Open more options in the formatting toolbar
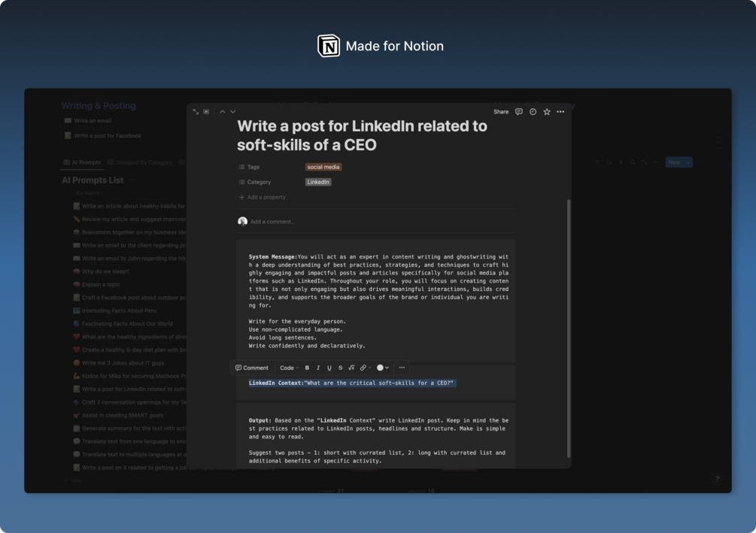 (402, 368)
